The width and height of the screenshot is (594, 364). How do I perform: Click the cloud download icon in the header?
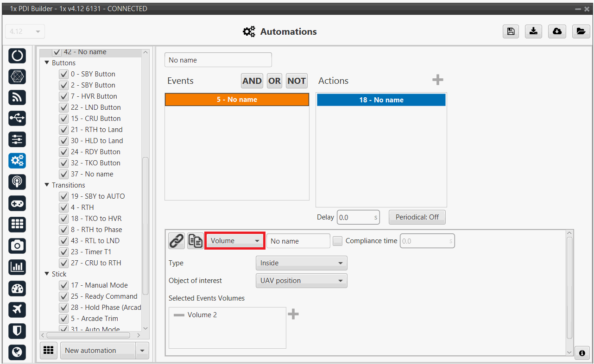pyautogui.click(x=557, y=31)
